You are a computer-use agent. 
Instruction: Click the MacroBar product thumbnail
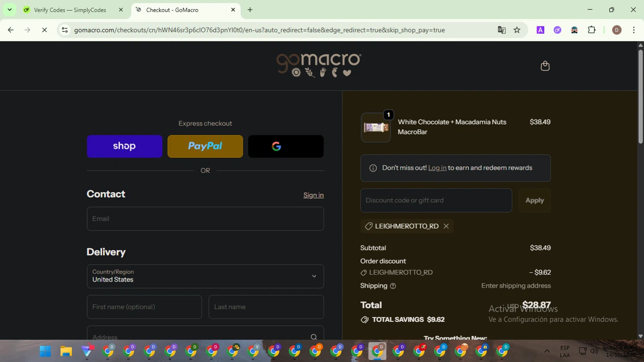(x=376, y=128)
